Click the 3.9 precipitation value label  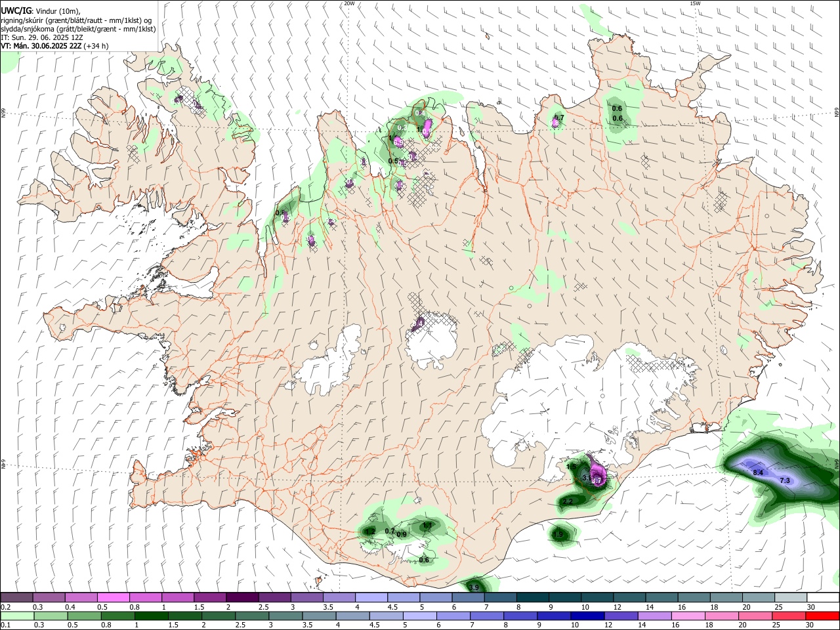474,587
